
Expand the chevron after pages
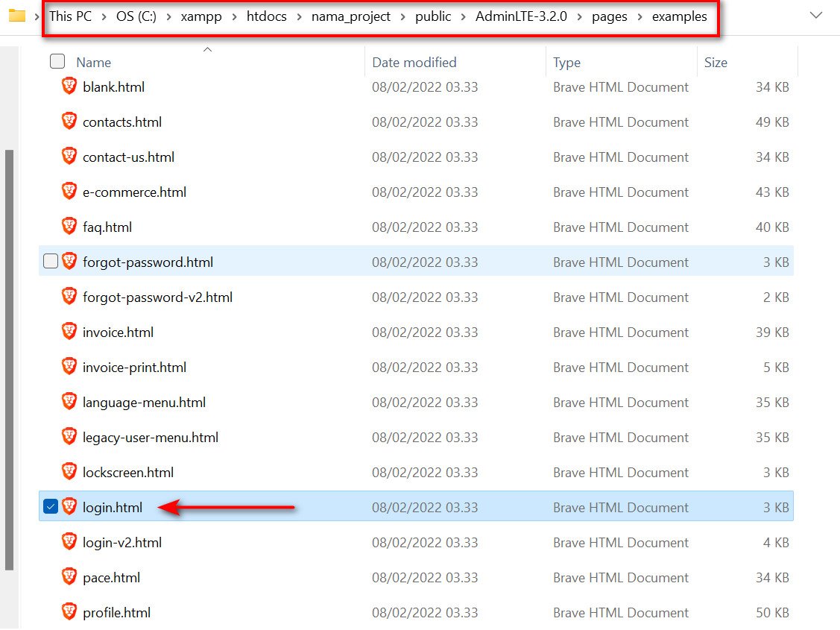click(640, 16)
